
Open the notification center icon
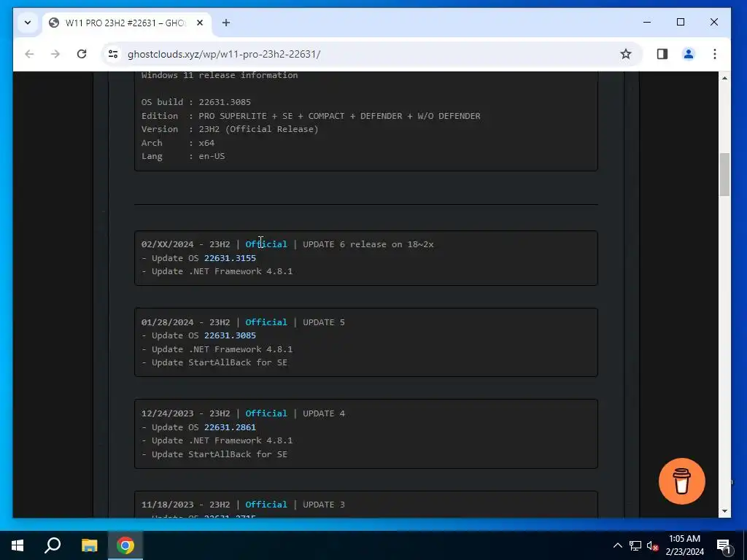(724, 545)
